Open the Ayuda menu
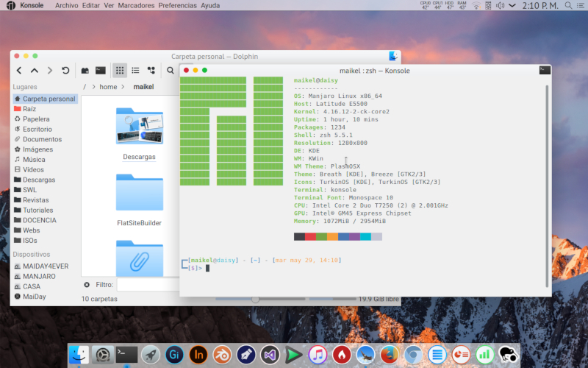The height and width of the screenshot is (368, 588). point(210,5)
